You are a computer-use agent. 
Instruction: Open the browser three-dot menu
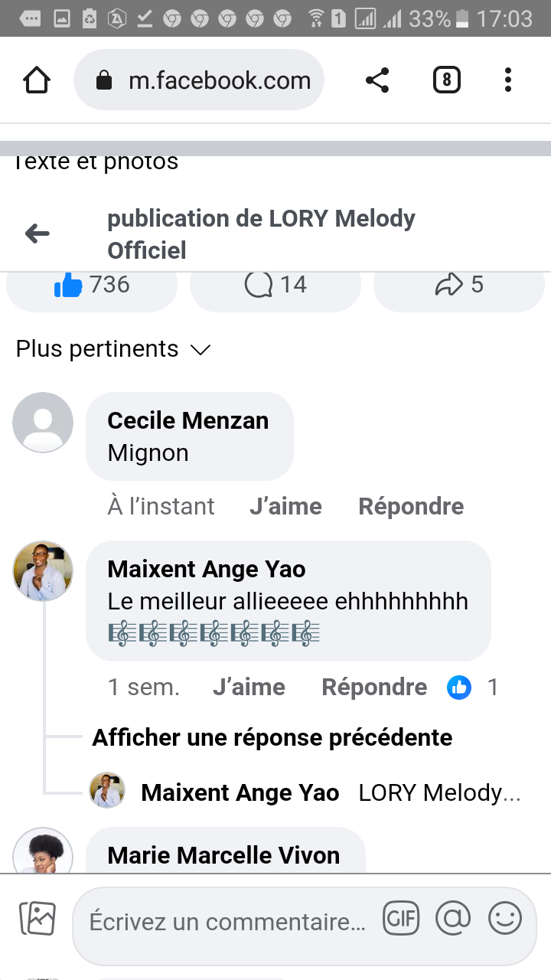pos(508,80)
